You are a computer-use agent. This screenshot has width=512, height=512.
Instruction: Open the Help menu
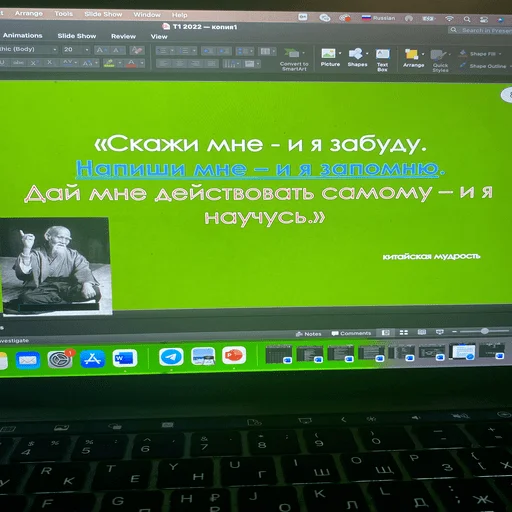[179, 15]
